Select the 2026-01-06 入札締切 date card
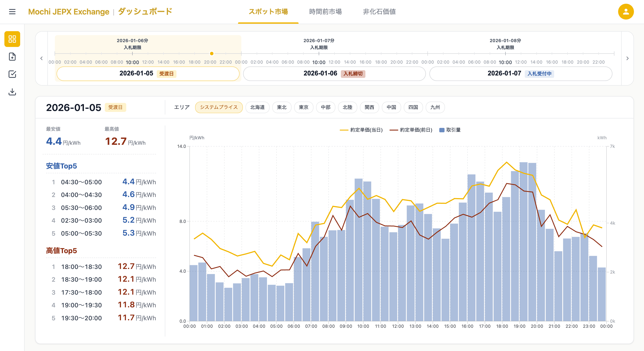Viewport: 644px width, 351px height. [334, 73]
